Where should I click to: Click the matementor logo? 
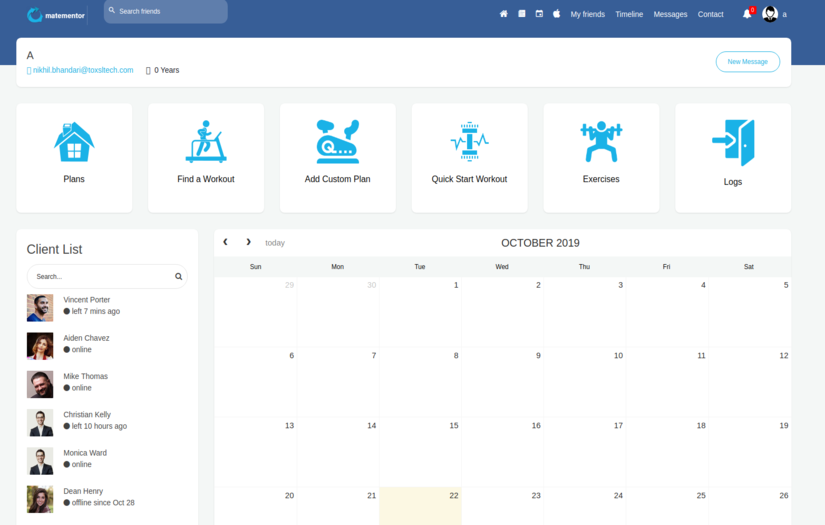(56, 15)
